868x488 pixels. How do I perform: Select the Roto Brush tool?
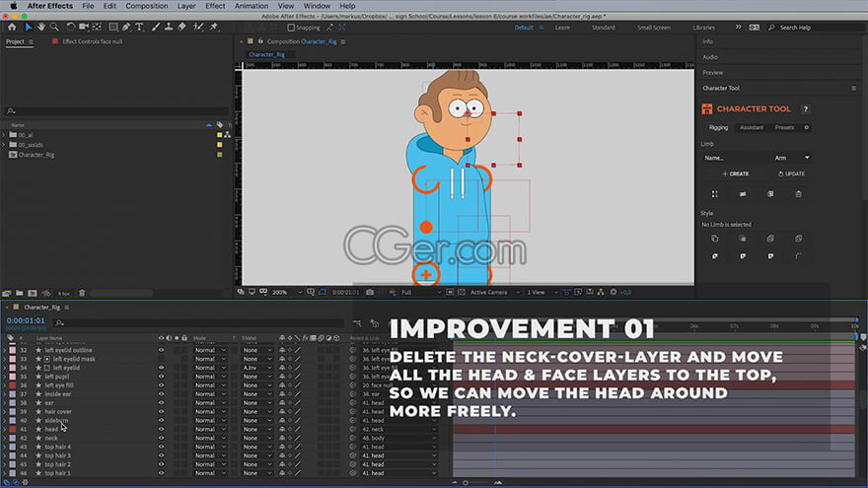(198, 27)
